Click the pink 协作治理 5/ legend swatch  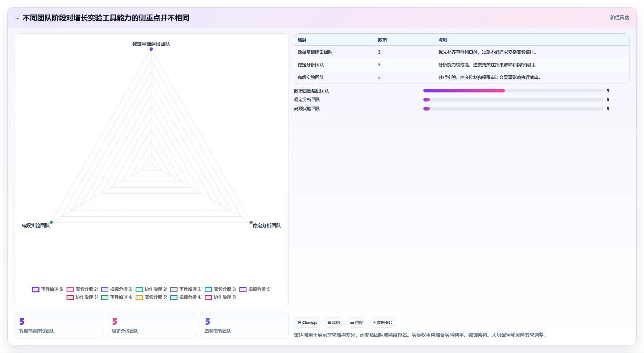[208, 298]
